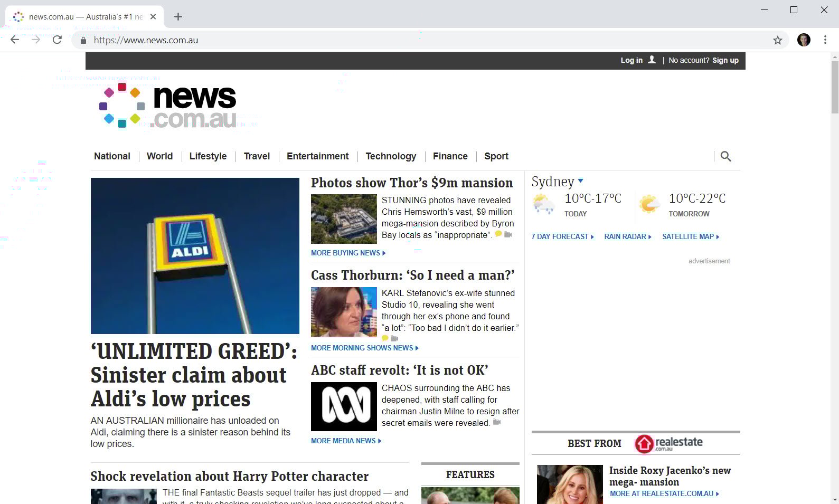View the 7 DAY FORECAST link
The image size is (839, 504).
563,236
